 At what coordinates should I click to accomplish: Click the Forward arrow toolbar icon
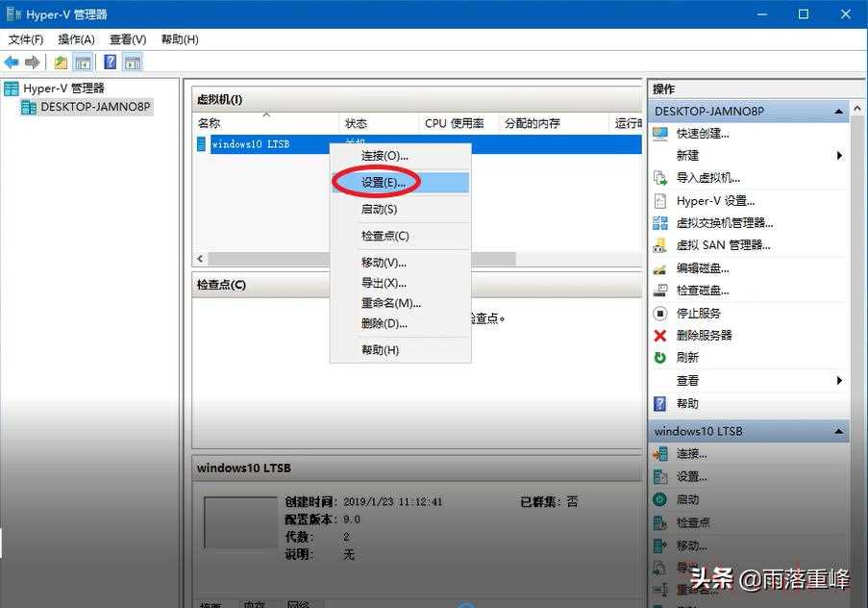tap(32, 63)
